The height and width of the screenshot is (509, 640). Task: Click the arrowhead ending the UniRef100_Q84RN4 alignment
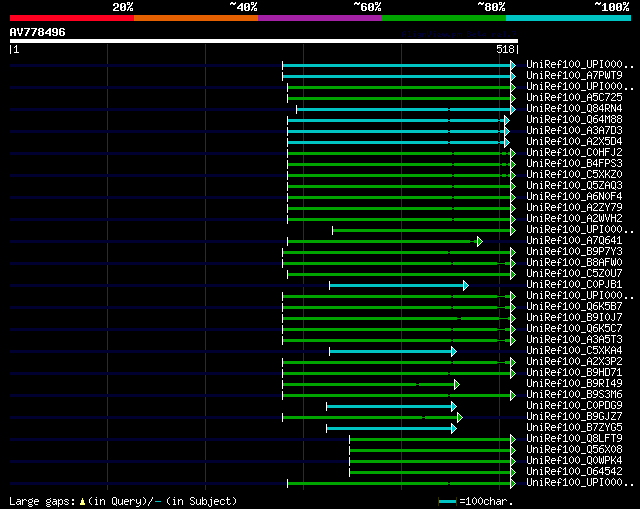pyautogui.click(x=513, y=109)
